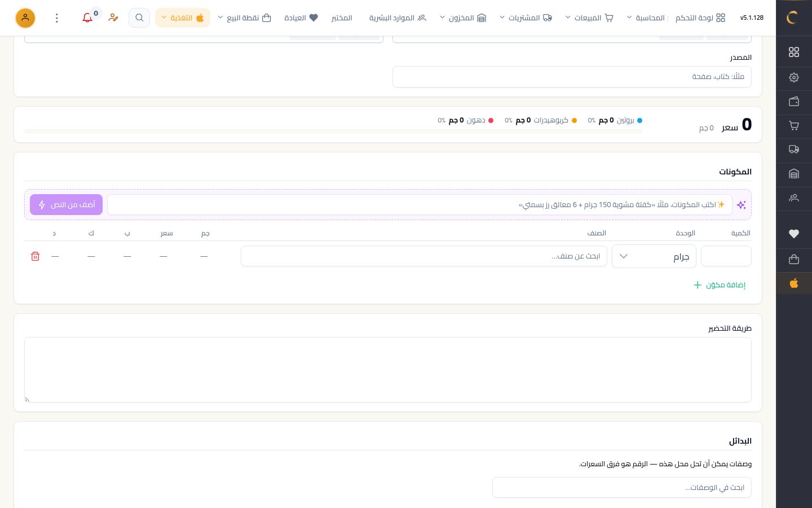Open apple nutrition icon in sidebar
812x508 pixels.
pyautogui.click(x=794, y=283)
